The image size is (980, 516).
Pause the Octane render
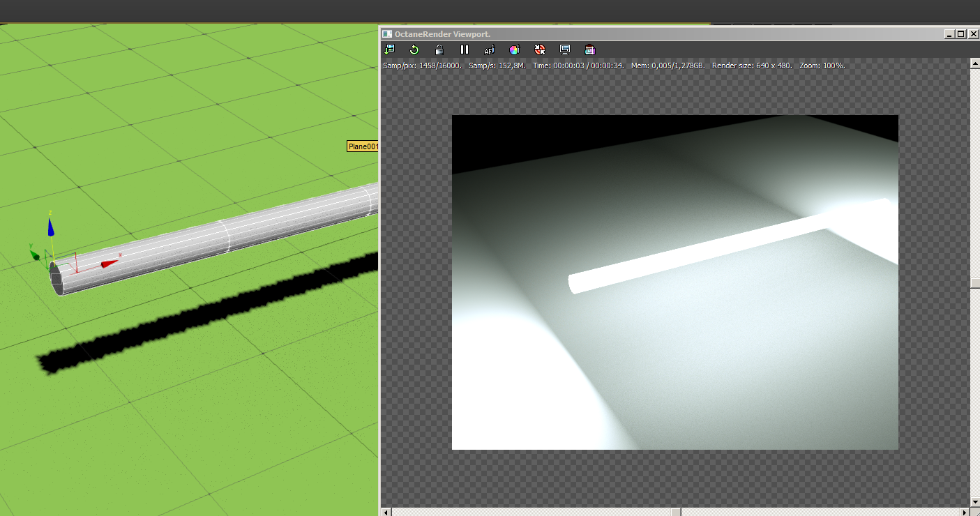tap(465, 50)
